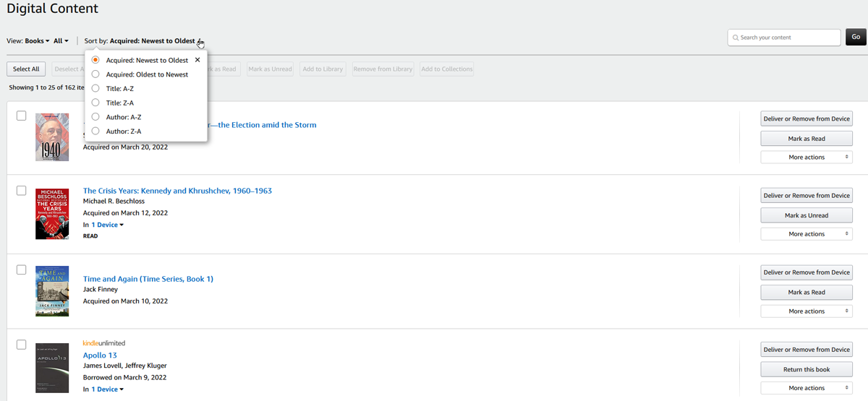Image resolution: width=868 pixels, height=401 pixels.
Task: Expand 1 Device under The Crisis Years
Action: tap(107, 225)
